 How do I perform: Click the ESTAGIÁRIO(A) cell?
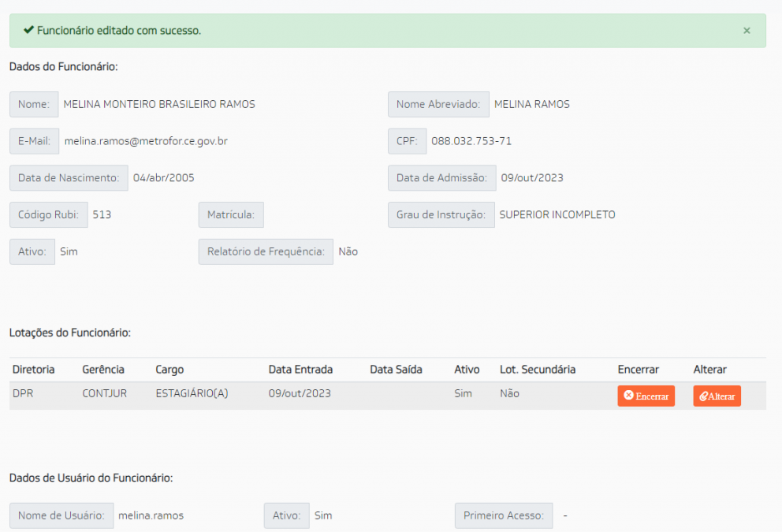click(x=192, y=393)
